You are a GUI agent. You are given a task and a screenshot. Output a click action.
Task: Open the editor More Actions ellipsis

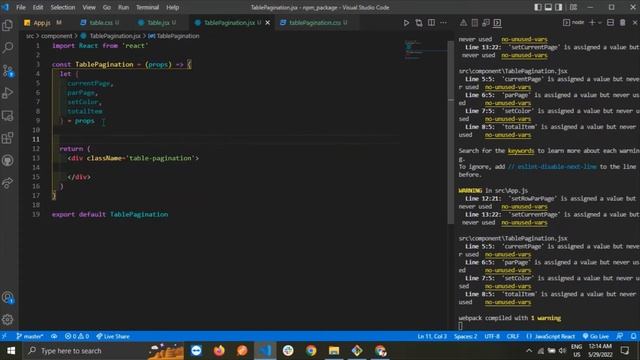click(x=444, y=23)
